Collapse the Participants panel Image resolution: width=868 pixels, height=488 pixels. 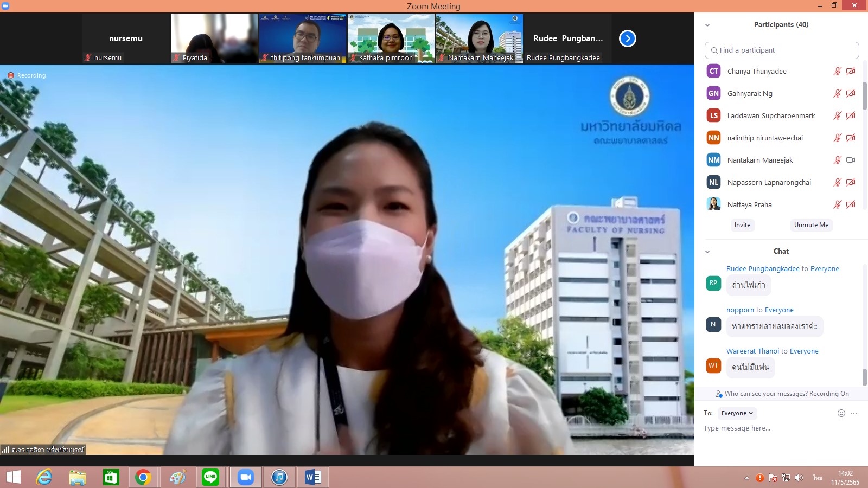[x=707, y=25]
